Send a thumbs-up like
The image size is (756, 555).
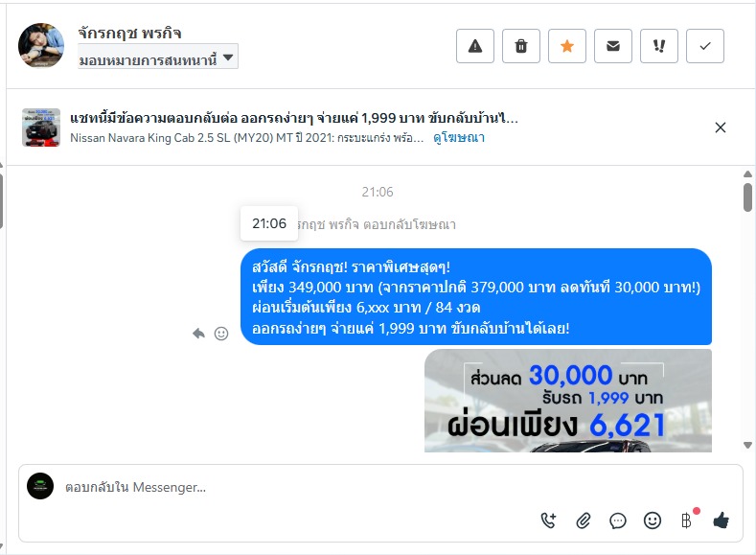721,520
